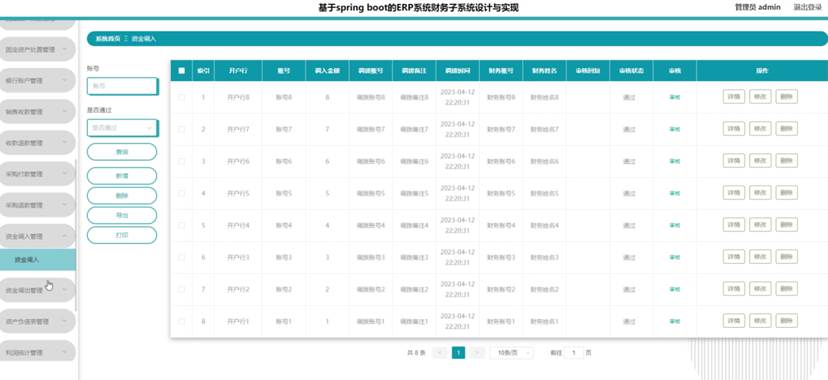The width and height of the screenshot is (828, 380).
Task: Click the 打印 print button
Action: click(122, 235)
